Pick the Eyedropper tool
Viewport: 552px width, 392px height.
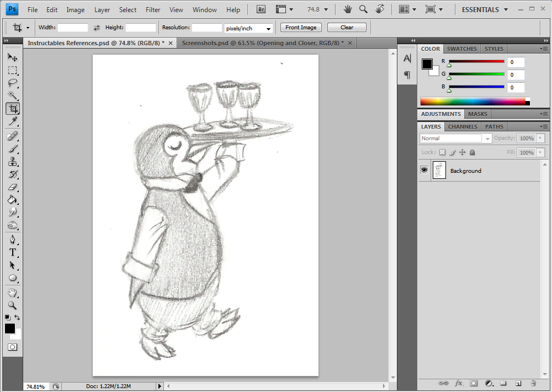(13, 121)
